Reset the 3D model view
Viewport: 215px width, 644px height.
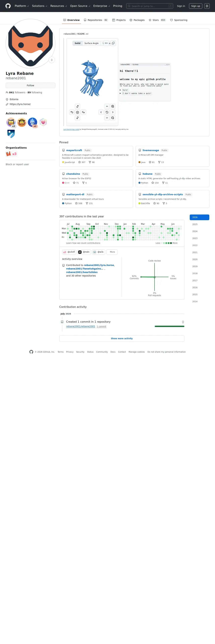pos(107,112)
